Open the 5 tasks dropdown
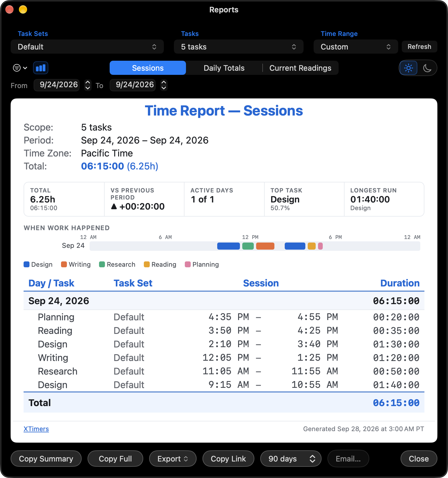448x478 pixels. tap(239, 47)
